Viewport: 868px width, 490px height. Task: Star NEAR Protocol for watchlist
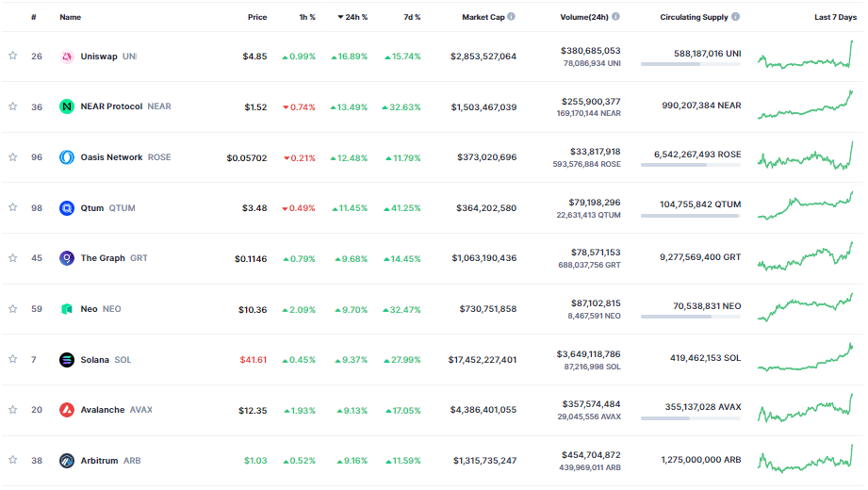[x=13, y=106]
